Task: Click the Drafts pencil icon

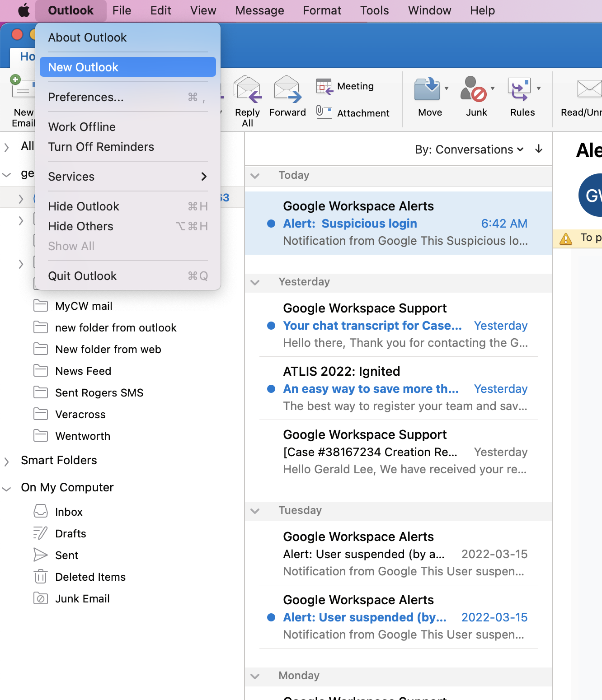Action: (40, 533)
